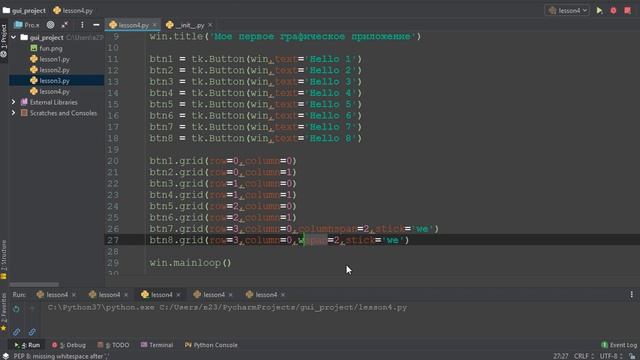640x360 pixels.
Task: Close the active third lesson4 run tab
Action: point(178,295)
